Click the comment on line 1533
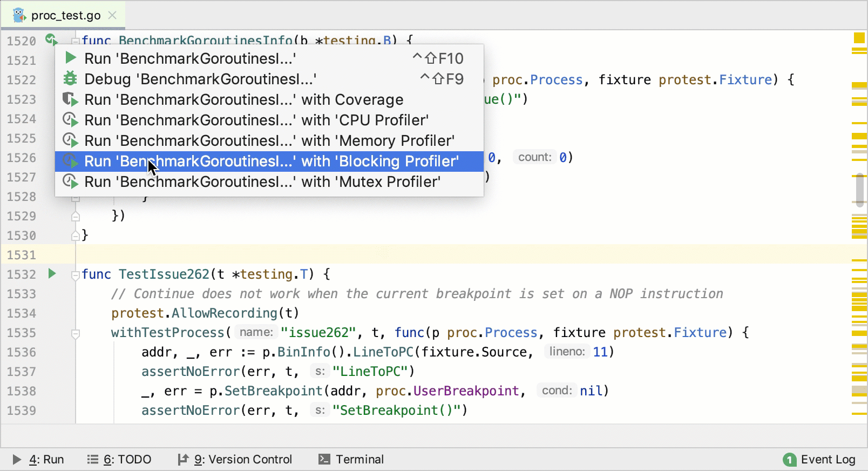 417,293
